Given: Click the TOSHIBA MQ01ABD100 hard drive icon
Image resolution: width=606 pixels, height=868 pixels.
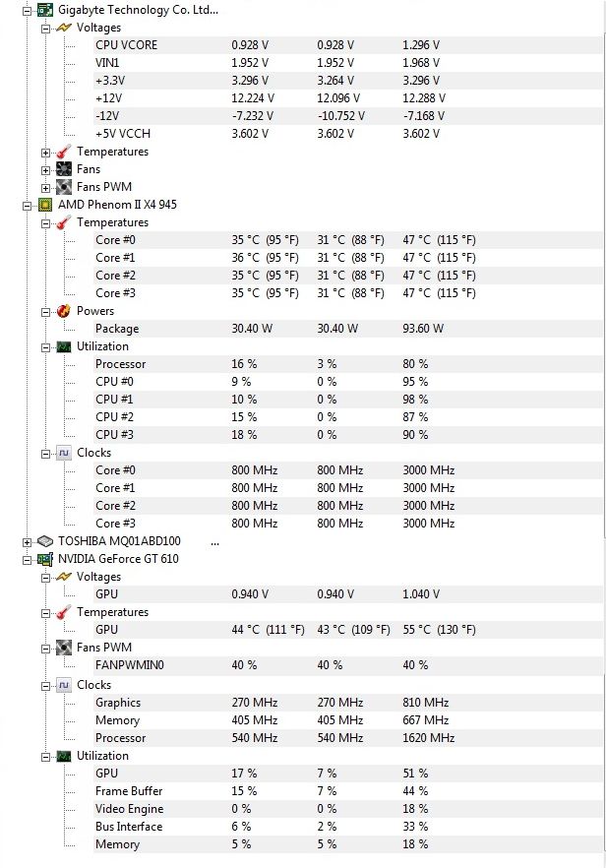Looking at the screenshot, I should [x=45, y=541].
